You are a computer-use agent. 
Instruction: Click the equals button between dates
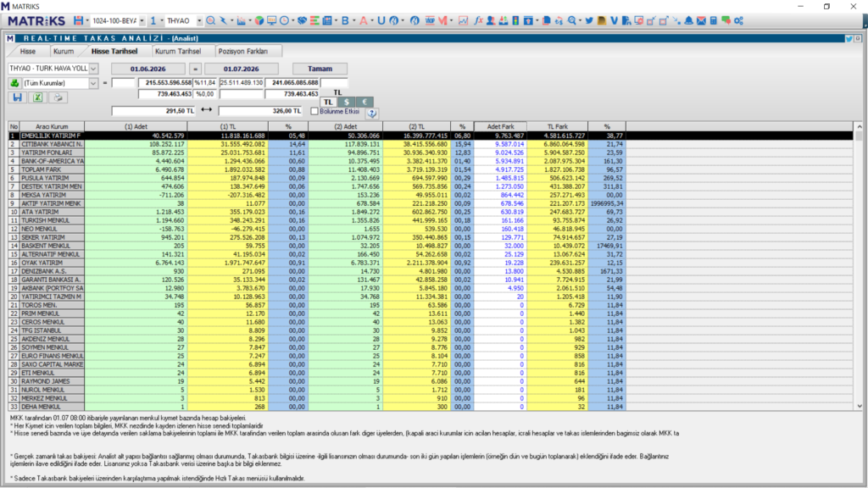click(x=195, y=69)
